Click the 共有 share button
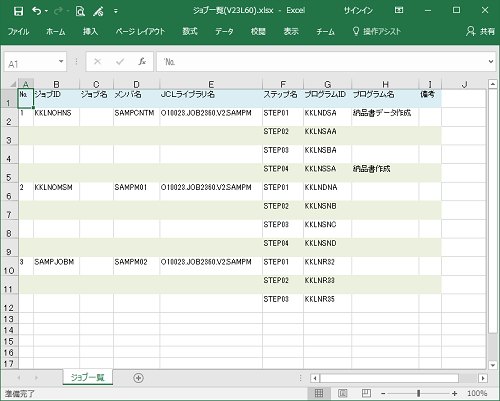This screenshot has height=401, width=500. [480, 32]
